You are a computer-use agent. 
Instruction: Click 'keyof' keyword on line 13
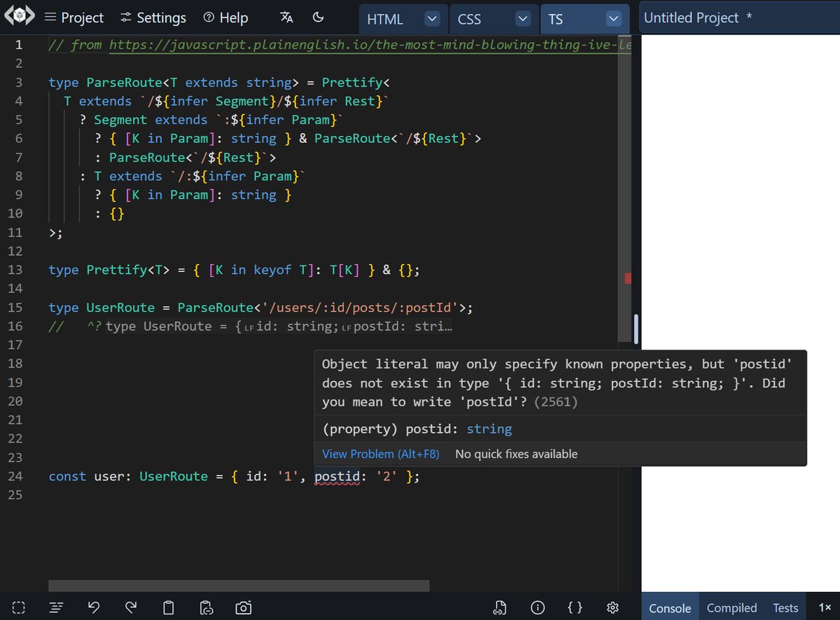coord(273,270)
